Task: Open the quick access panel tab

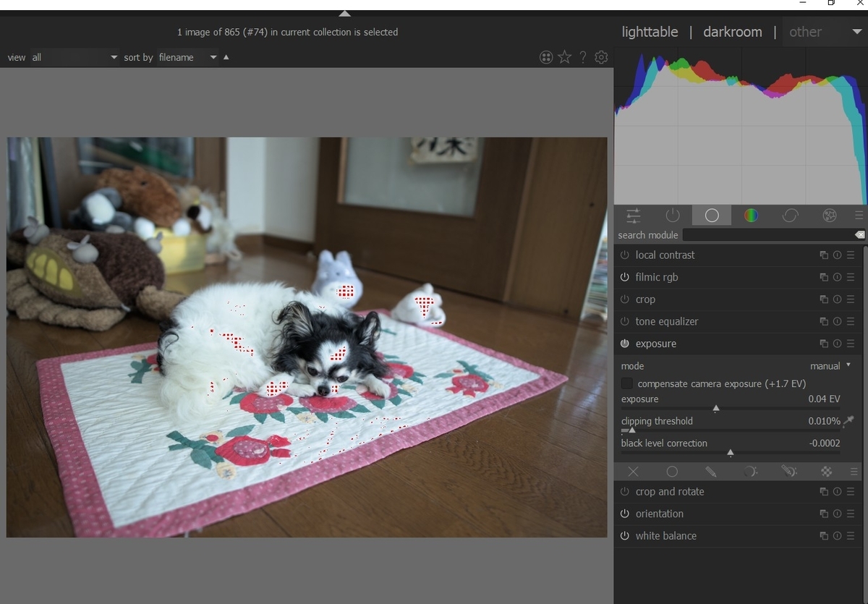Action: pyautogui.click(x=634, y=215)
